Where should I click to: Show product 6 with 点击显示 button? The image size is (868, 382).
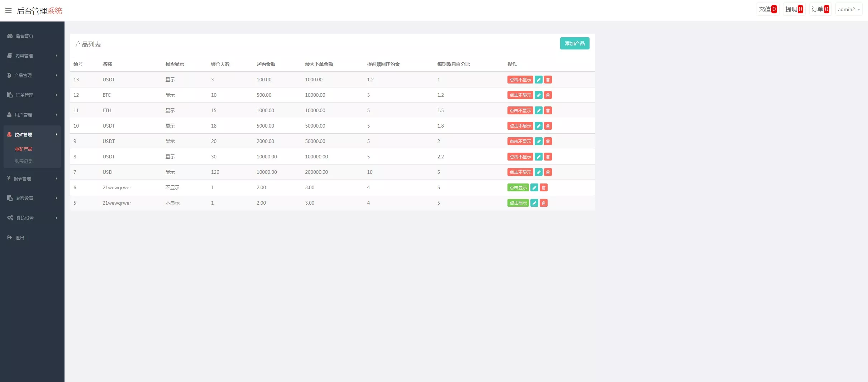[x=518, y=187]
